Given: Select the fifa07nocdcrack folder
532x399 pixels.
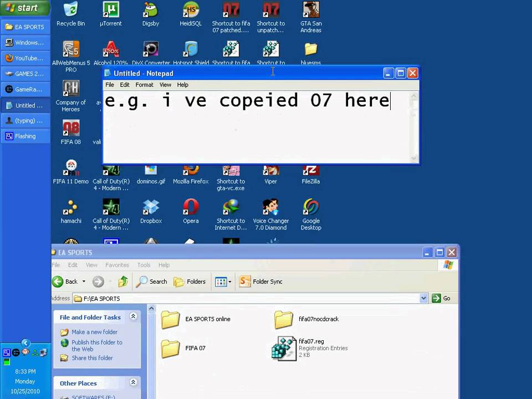Looking at the screenshot, I should pyautogui.click(x=306, y=319).
